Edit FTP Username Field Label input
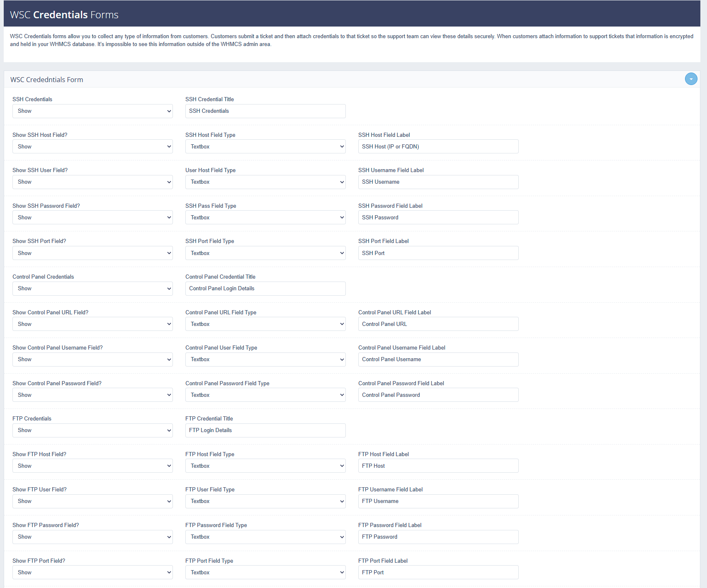 pyautogui.click(x=438, y=501)
